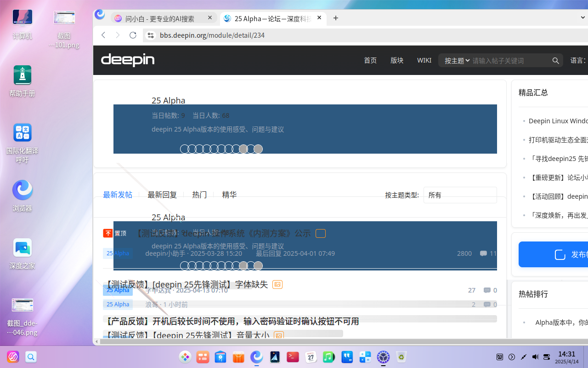This screenshot has height=368, width=588.
Task: Open the WIKI navigation link
Action: (424, 60)
